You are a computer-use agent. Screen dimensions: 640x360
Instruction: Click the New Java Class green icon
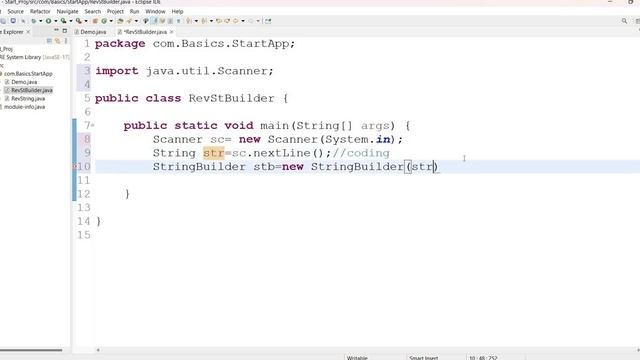pyautogui.click(x=104, y=21)
